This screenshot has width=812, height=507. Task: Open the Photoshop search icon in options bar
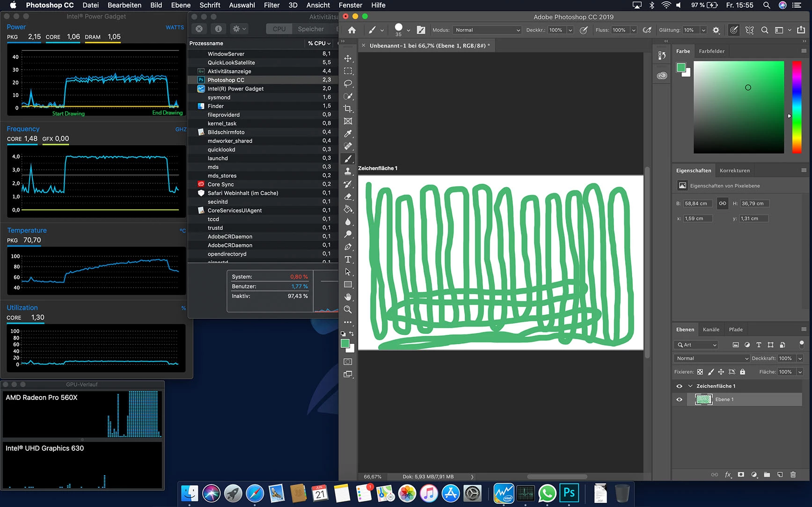[765, 30]
